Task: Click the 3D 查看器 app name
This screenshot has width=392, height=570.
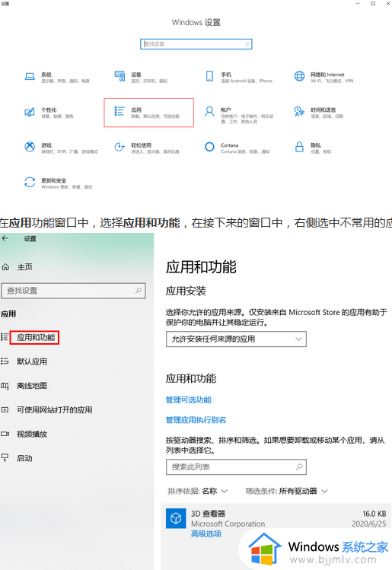Action: pyautogui.click(x=208, y=514)
